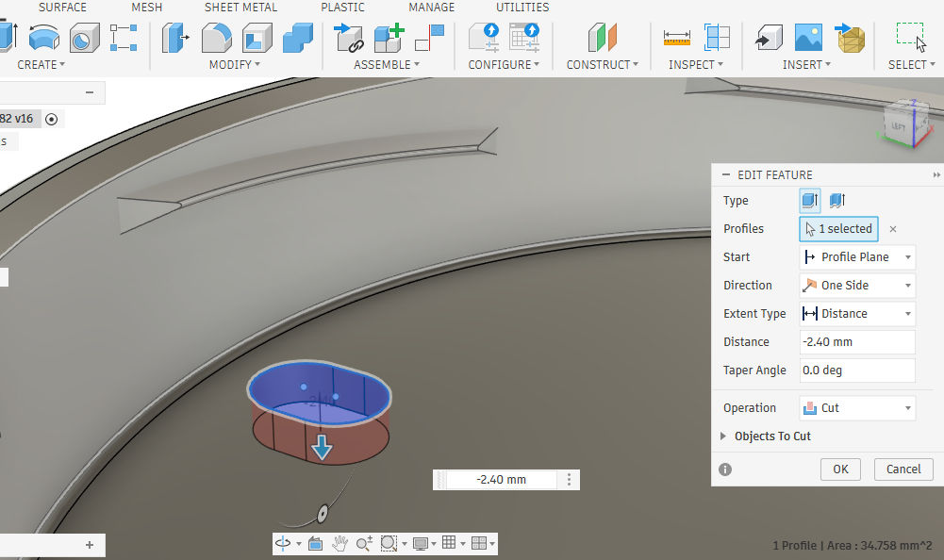Screen dimensions: 944x560
Task: Cancel the Edit Feature dialog
Action: click(903, 469)
